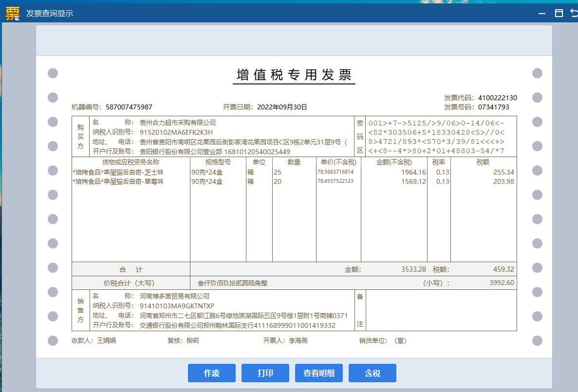Select the buyer name 贵州合力超市采购有限公司
578x392 pixels.
coord(177,123)
